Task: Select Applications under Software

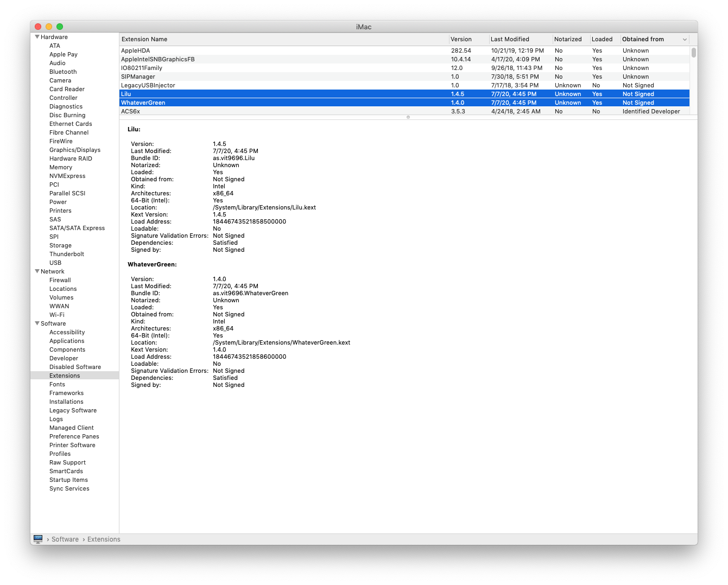Action: click(x=67, y=341)
